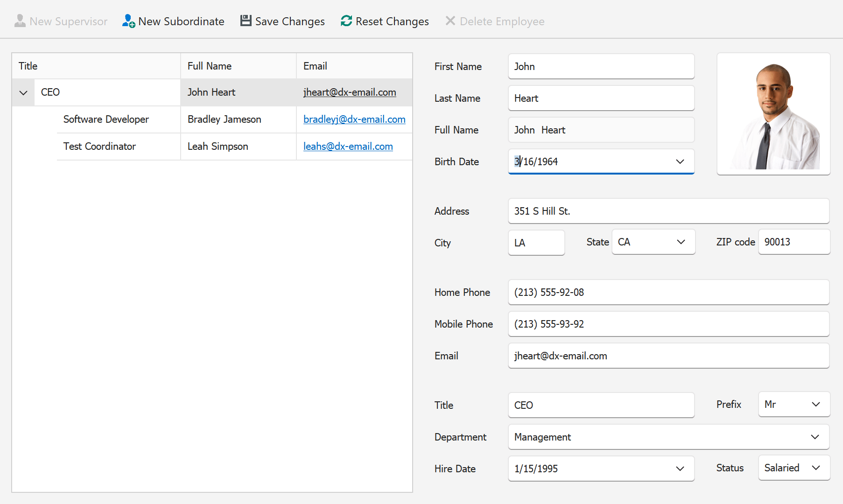This screenshot has height=504, width=843.
Task: Click the New Supervisor icon
Action: 20,21
